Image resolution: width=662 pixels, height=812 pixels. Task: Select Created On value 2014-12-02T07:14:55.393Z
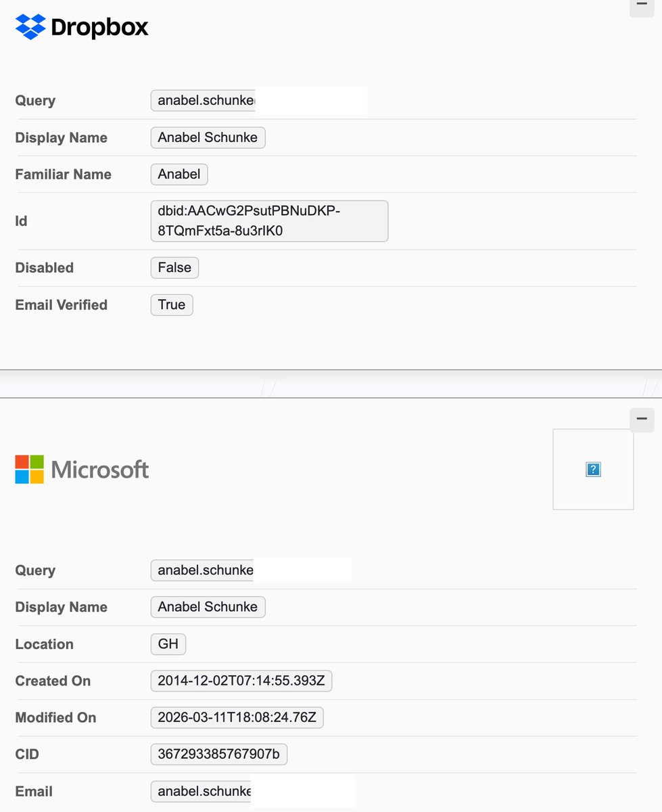(x=241, y=681)
